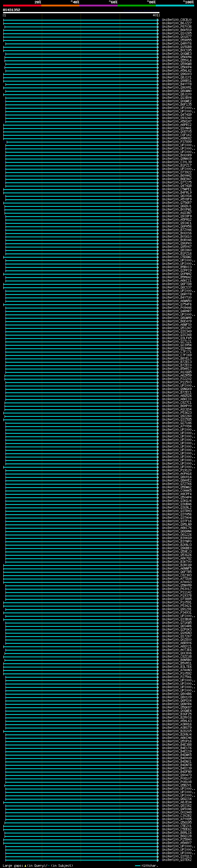Select hit UniRef100_Q9UVM1
197x868 pixels.
click(176, 88)
